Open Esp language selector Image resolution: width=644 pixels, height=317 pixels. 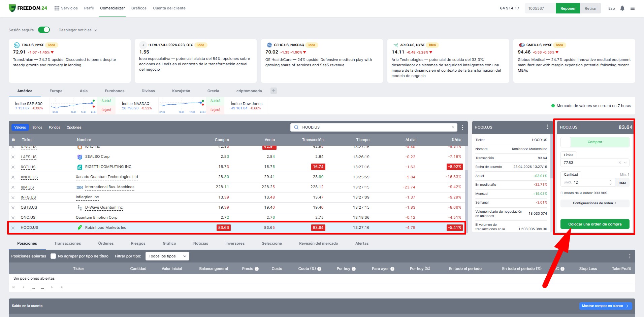(612, 8)
